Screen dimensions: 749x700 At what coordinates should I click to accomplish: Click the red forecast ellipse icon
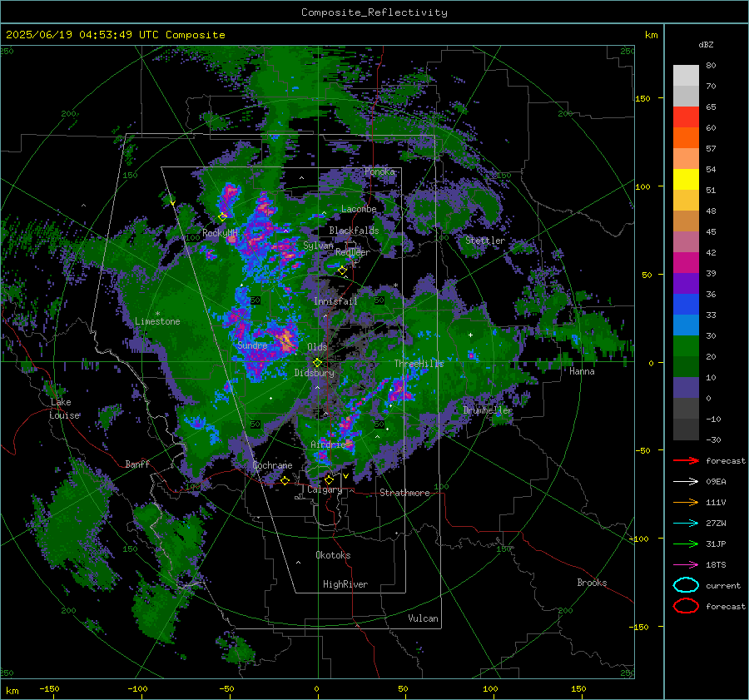click(x=686, y=606)
